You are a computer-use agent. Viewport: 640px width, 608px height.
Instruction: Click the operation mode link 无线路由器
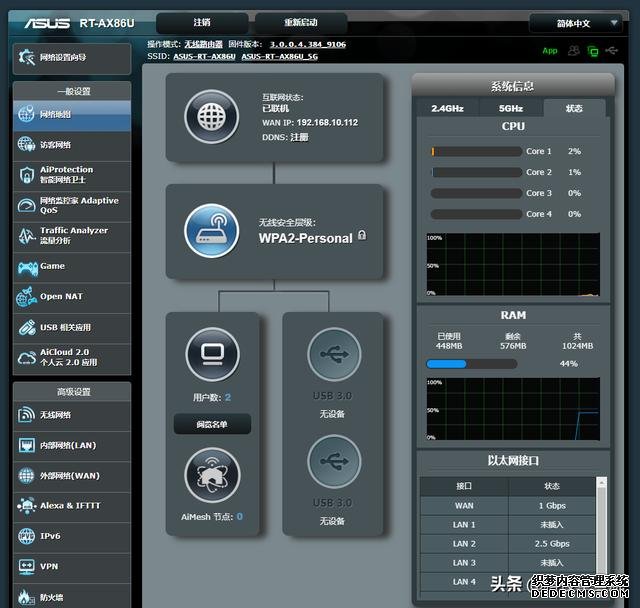click(204, 44)
